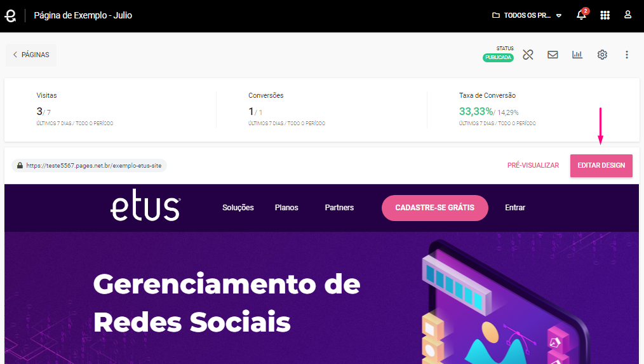Open page settings gear
644x364 pixels.
(x=602, y=55)
